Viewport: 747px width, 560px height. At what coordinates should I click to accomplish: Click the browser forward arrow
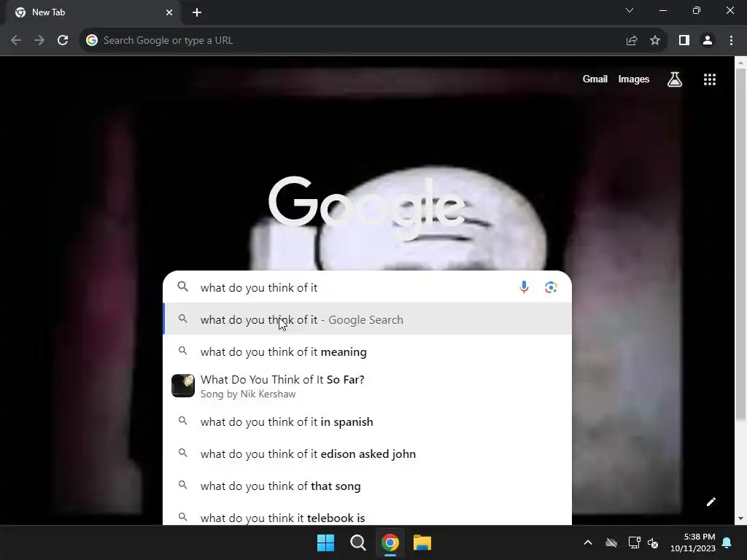tap(39, 41)
